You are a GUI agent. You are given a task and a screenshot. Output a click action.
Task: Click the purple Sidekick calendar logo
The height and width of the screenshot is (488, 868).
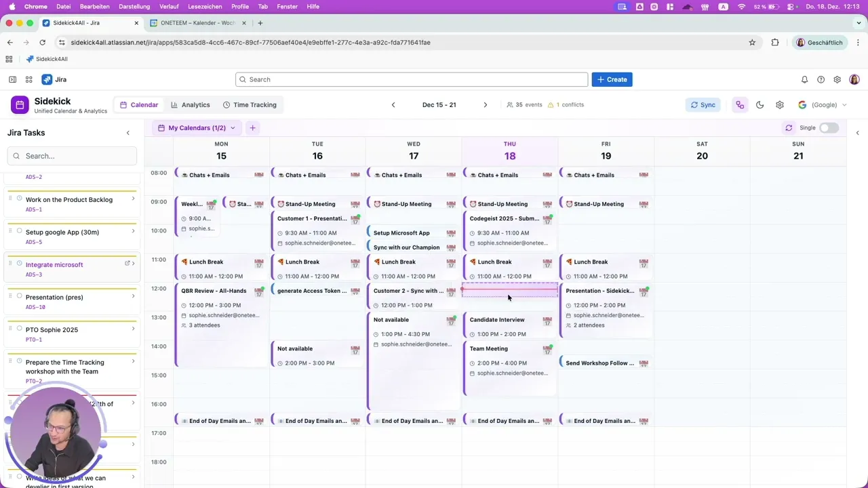[x=20, y=105]
